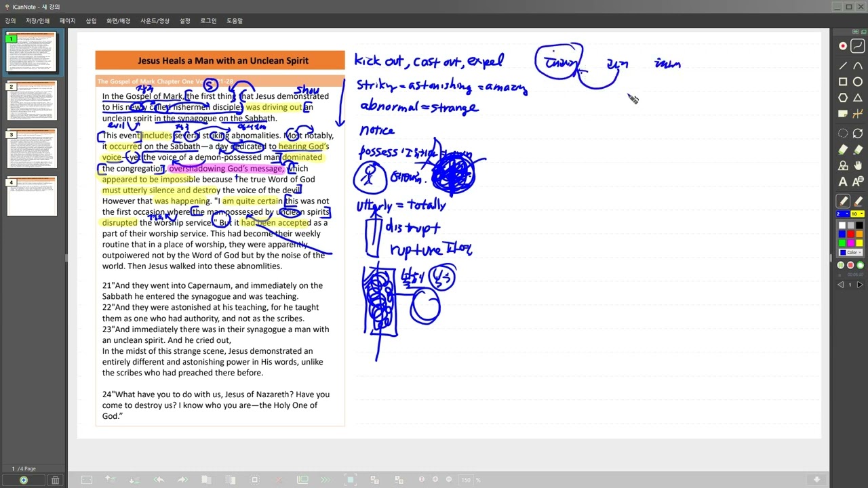Pick the black color swatch
This screenshot has height=488, width=868.
859,225
